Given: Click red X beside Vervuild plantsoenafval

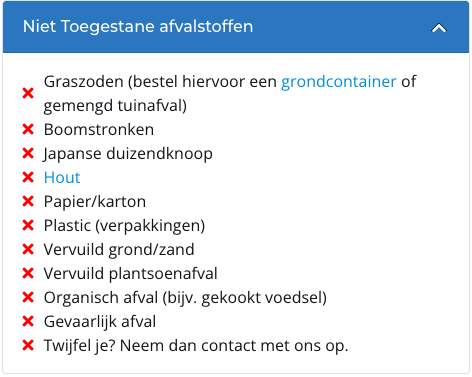Looking at the screenshot, I should 28,273.
